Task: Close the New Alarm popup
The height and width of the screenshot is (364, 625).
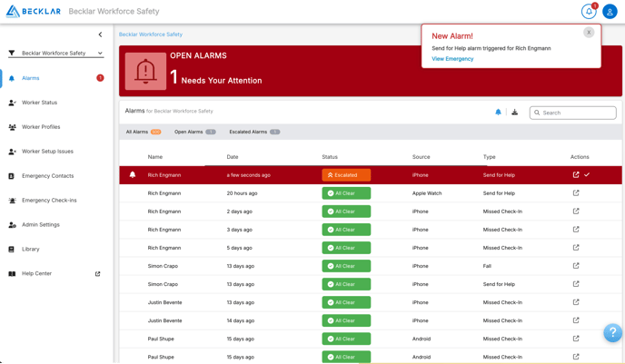Action: coord(589,33)
